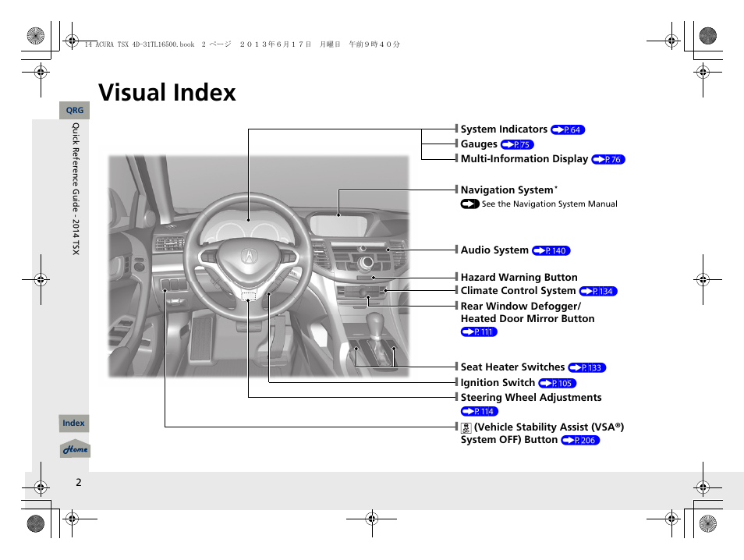
Task: Click the navigation screen in the illustration
Action: click(338, 226)
